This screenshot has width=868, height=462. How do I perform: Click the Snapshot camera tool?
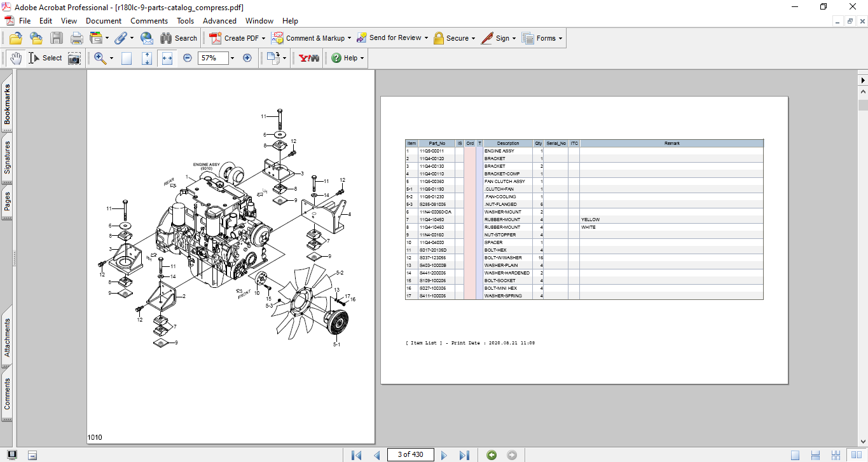[x=74, y=58]
